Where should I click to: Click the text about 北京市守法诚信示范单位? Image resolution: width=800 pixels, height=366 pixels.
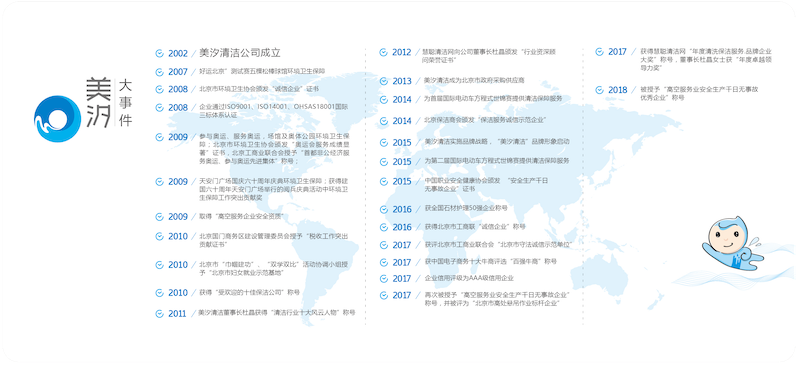point(498,245)
